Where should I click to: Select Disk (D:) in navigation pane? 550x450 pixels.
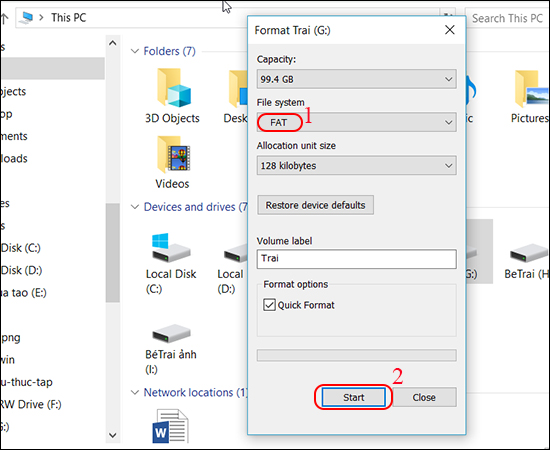[x=21, y=270]
